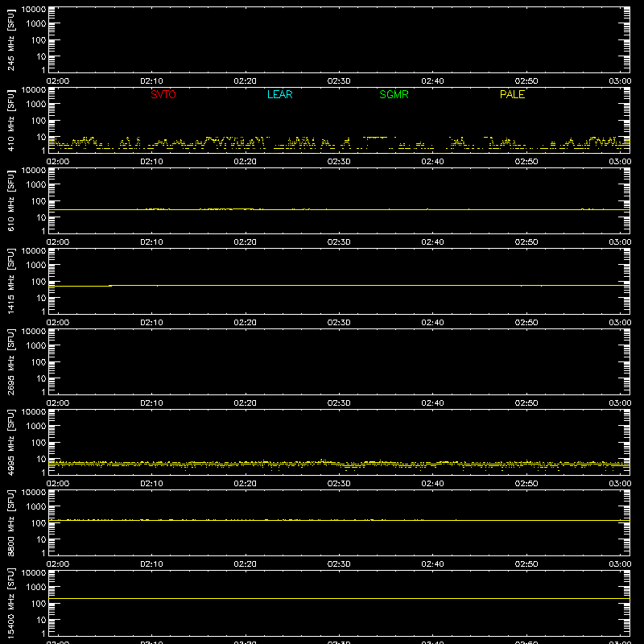Click the 10000 tick label on 245 MHz axis
This screenshot has height=644, width=644.
(x=34, y=10)
